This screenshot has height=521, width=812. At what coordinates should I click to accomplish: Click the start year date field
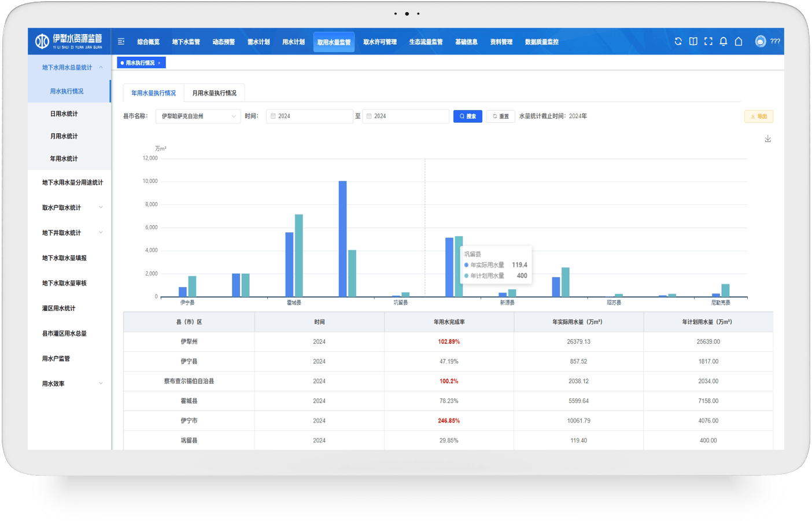309,116
